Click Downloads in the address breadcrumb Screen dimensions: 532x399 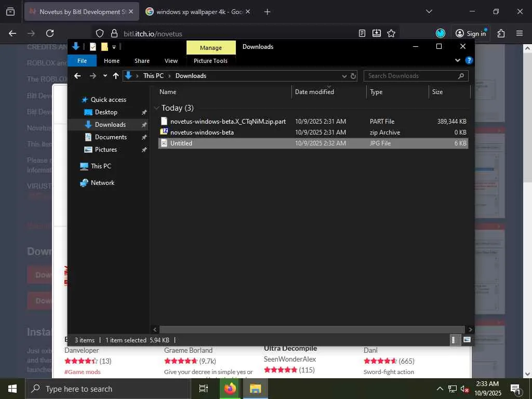tap(191, 76)
